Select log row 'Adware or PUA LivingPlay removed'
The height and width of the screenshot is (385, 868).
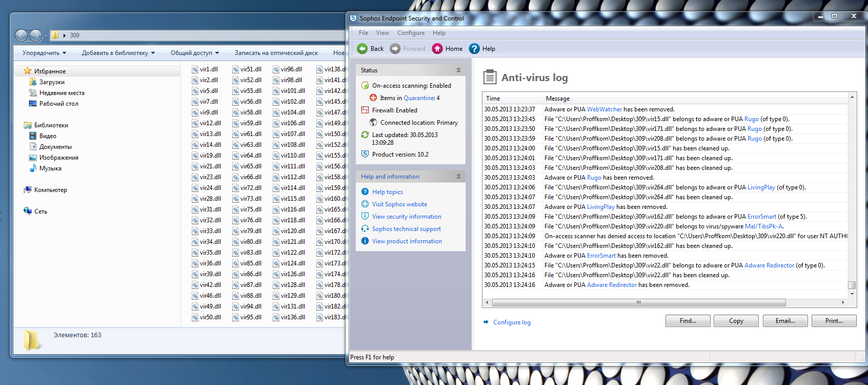[x=665, y=207]
